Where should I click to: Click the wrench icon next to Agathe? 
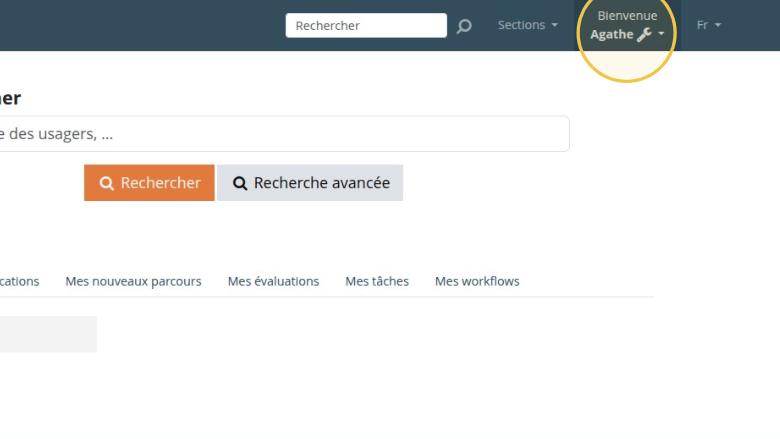coord(645,34)
